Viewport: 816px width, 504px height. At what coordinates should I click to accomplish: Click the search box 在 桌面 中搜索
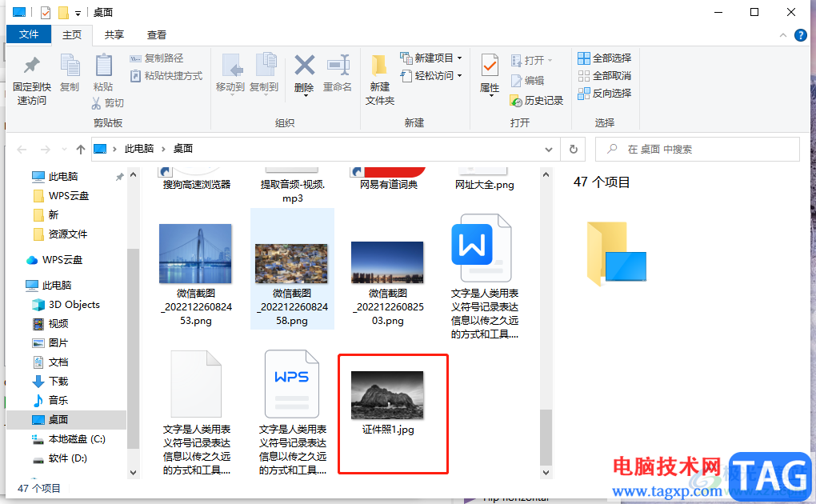[698, 150]
